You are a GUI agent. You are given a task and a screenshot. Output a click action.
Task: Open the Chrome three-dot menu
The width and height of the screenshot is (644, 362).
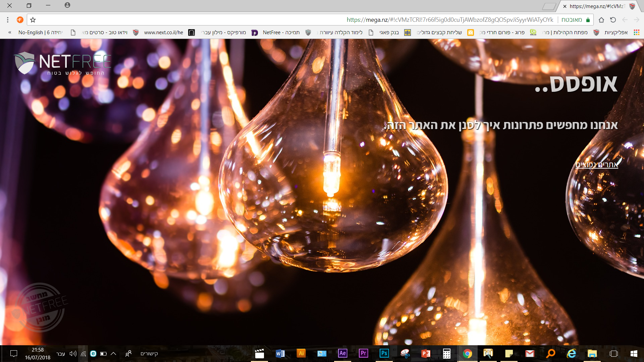8,20
